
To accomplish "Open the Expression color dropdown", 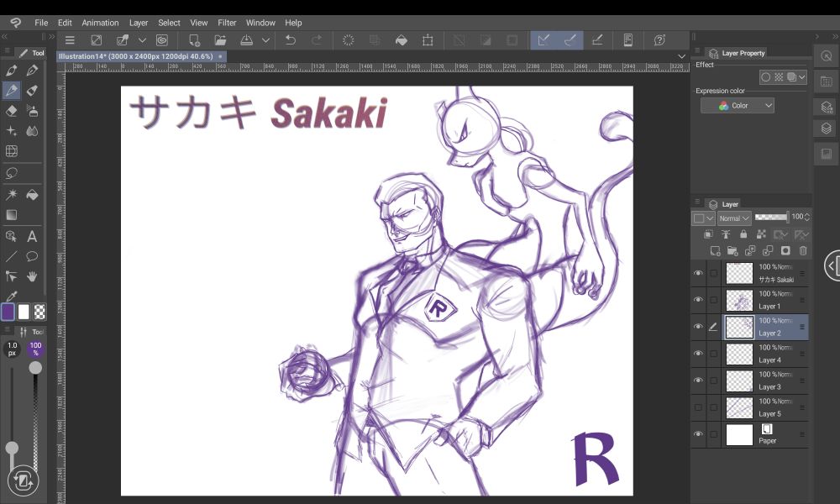I will coord(738,106).
